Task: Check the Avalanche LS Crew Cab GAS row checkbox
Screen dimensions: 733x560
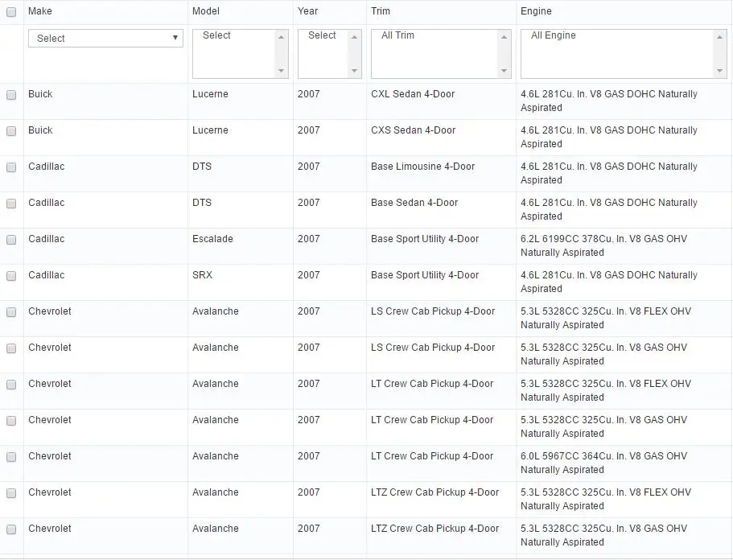Action: [11, 348]
